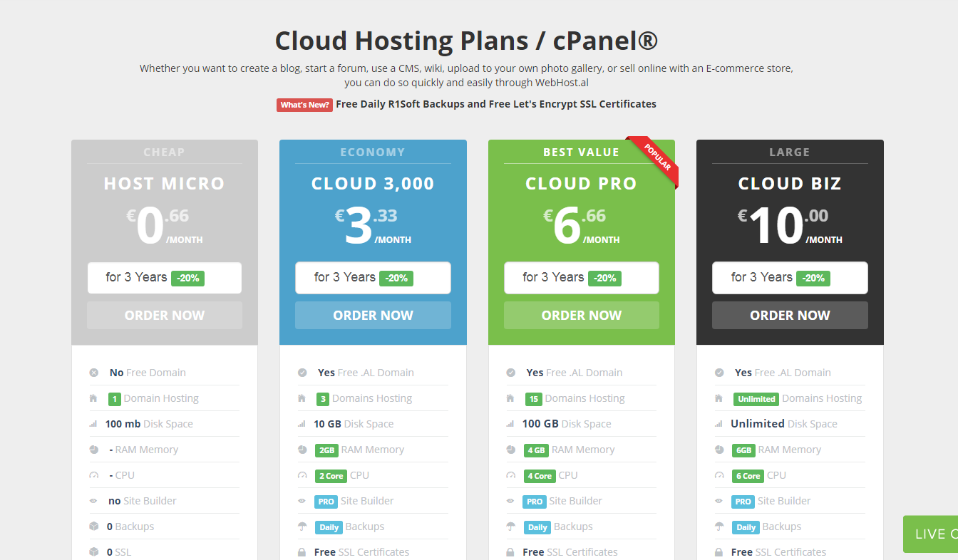The image size is (958, 560).
Task: Click the gauge icon in Host Micro CPU row
Action: [94, 475]
